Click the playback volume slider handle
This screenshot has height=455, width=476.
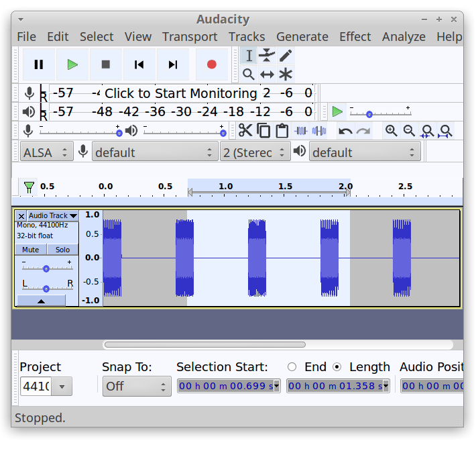click(223, 133)
